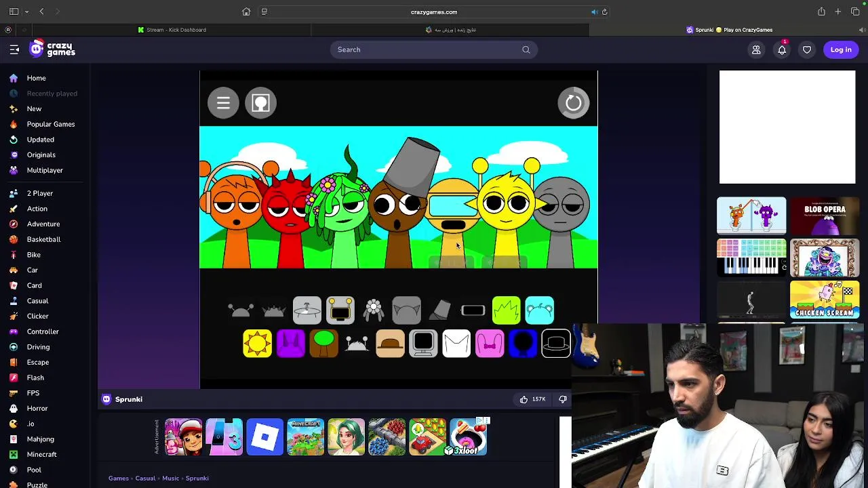868x488 pixels.
Task: Open Music breadcrumb link
Action: coord(170,479)
